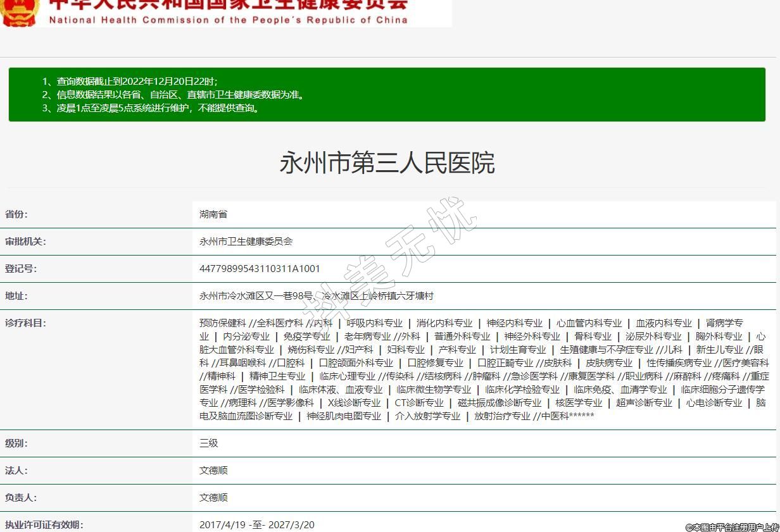780x532 pixels.
Task: Click the 法人 value 文德顺
Action: 213,471
